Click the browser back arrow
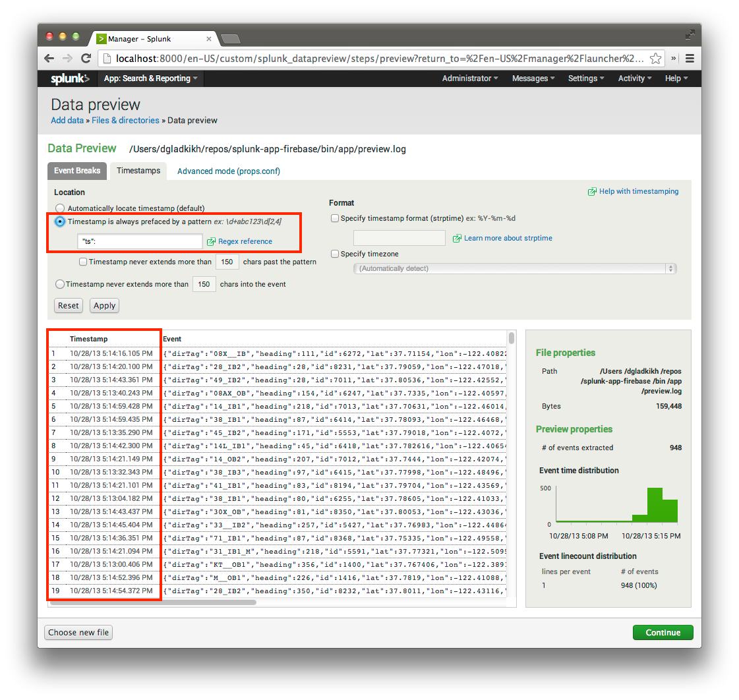Viewport: 739px width, 700px height. tap(49, 59)
